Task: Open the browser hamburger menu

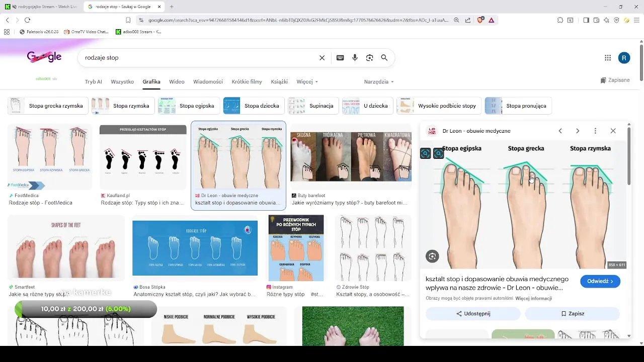Action: click(636, 20)
